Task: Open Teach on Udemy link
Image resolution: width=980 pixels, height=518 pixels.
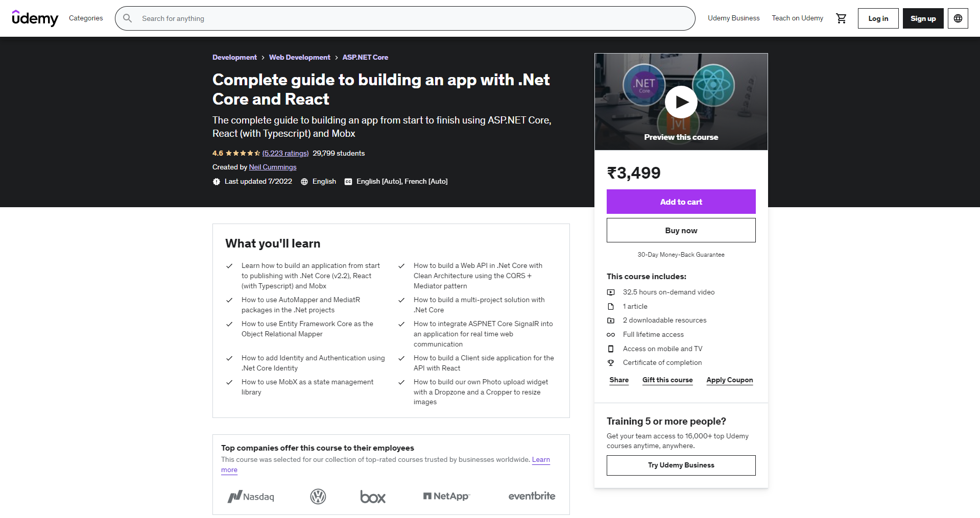Action: coord(797,18)
